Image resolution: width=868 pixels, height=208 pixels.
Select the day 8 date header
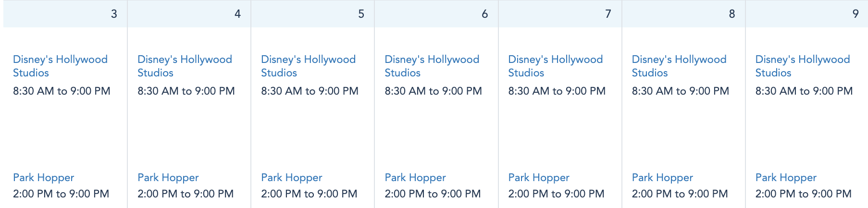732,14
